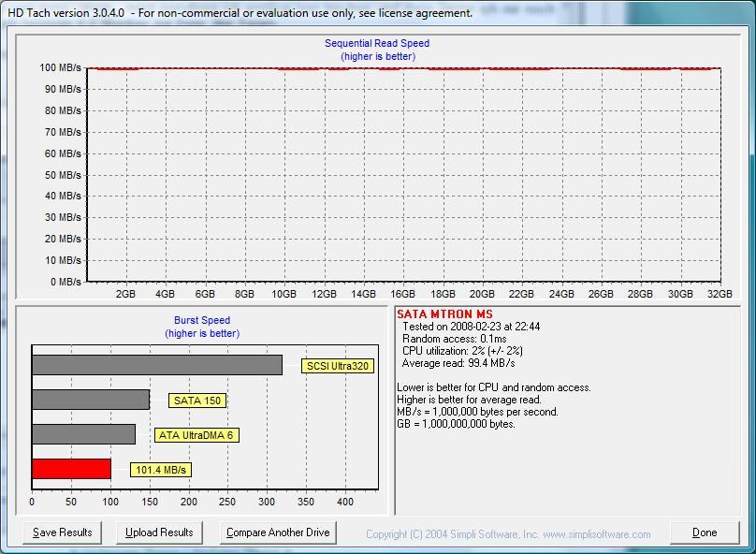Click the Done button

705,532
